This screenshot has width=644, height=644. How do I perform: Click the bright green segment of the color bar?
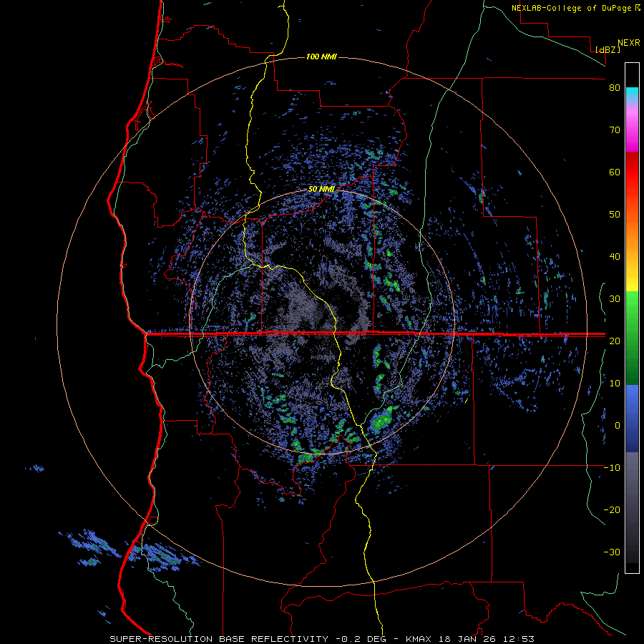coord(632,304)
